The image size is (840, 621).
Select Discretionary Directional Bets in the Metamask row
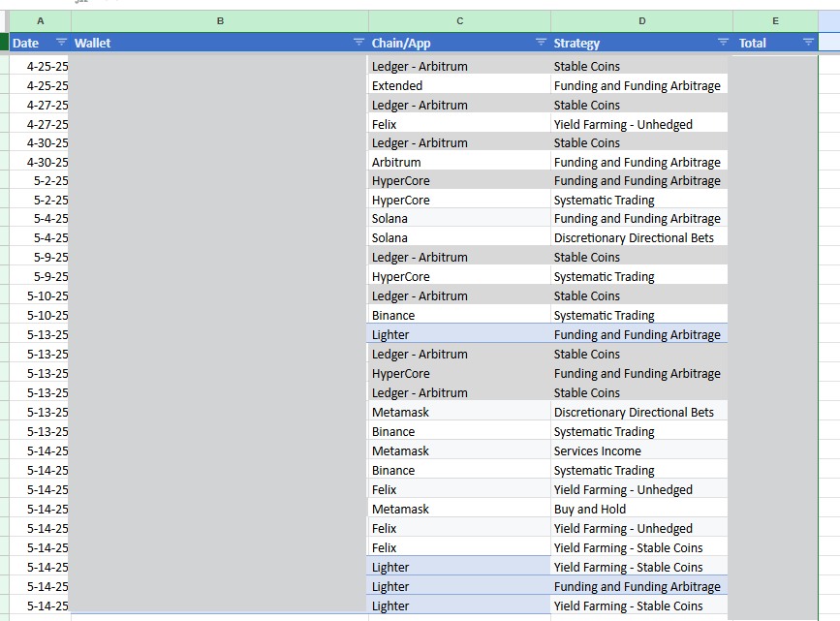[x=639, y=413]
